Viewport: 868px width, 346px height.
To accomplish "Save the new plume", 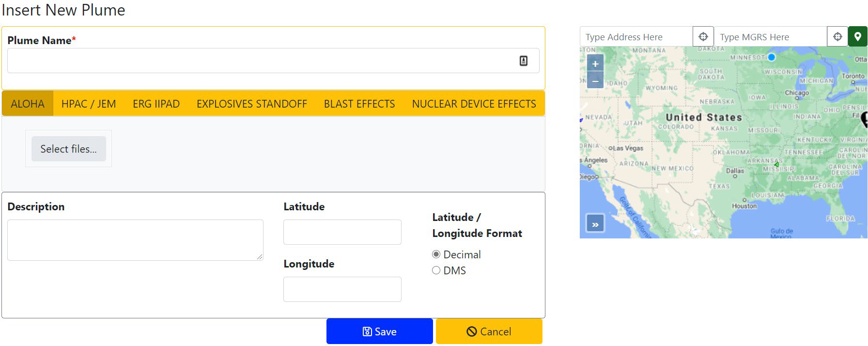I will coord(379,331).
